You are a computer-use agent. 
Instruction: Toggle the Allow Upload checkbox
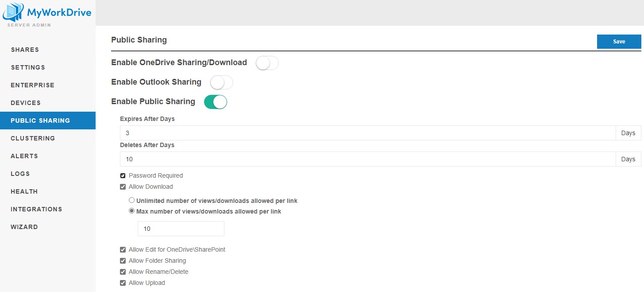pyautogui.click(x=123, y=283)
